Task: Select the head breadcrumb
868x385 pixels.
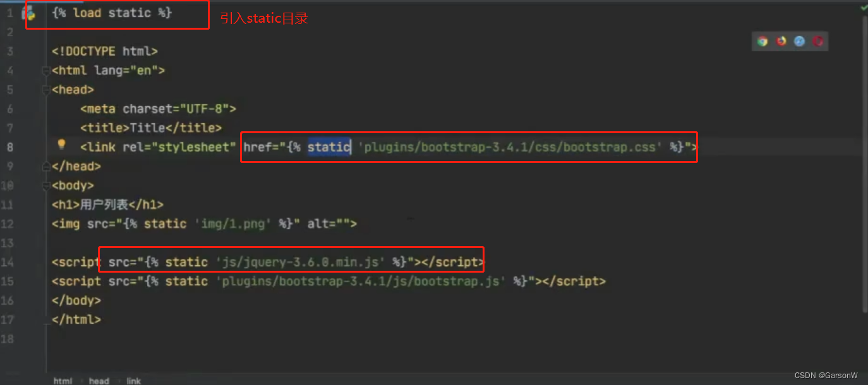Action: pos(99,381)
